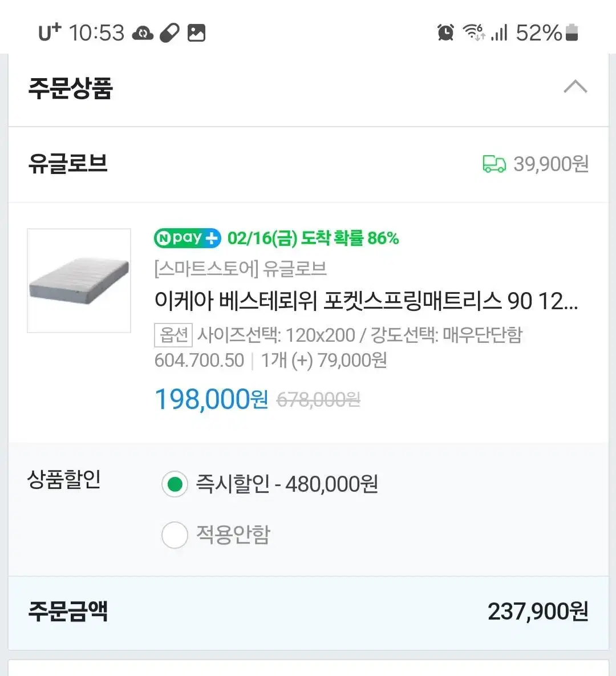Open 이케아 베스테뢰위 포켓스프링매트리스 product title

366,301
